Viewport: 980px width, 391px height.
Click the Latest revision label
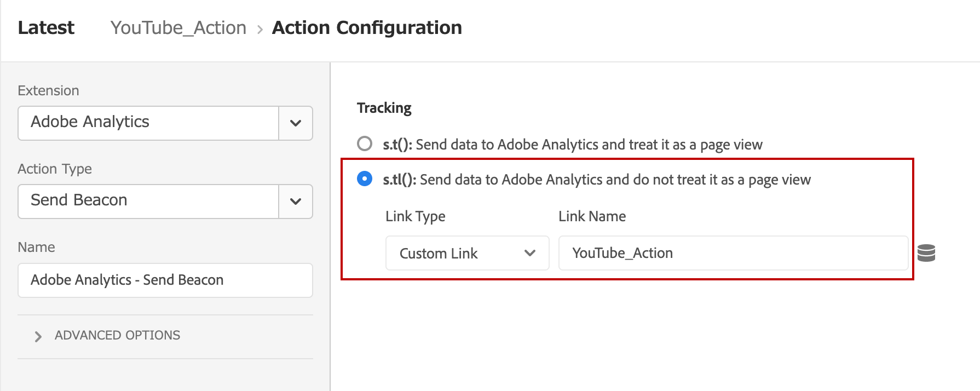pos(46,28)
